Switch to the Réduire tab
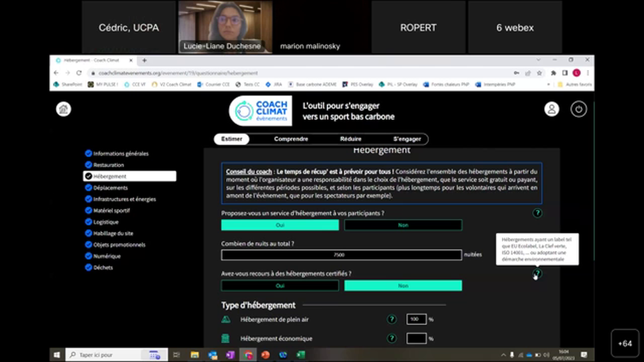The height and width of the screenshot is (362, 644). (x=351, y=139)
